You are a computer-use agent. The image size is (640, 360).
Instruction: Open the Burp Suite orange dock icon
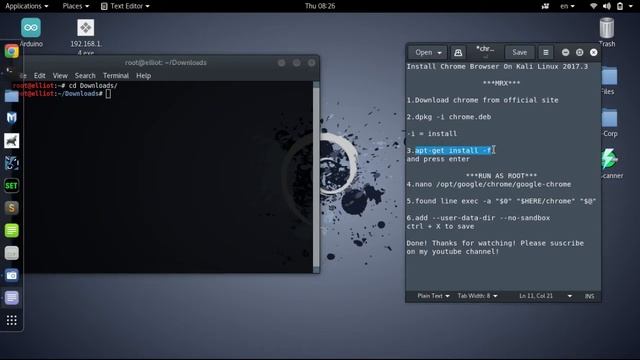click(x=11, y=208)
